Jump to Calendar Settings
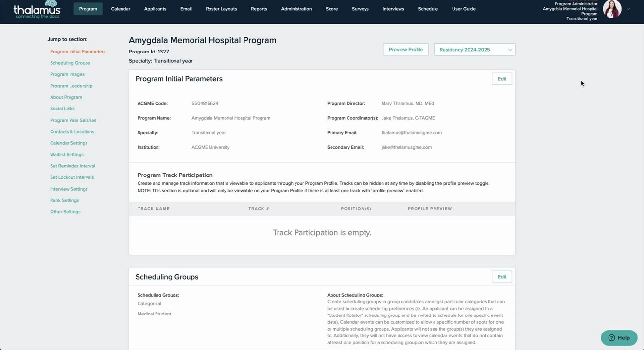The width and height of the screenshot is (644, 350). (x=69, y=143)
